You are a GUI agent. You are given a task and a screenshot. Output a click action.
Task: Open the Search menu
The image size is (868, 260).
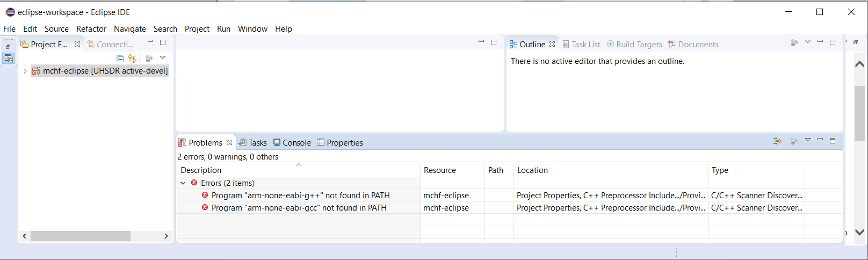(x=165, y=29)
